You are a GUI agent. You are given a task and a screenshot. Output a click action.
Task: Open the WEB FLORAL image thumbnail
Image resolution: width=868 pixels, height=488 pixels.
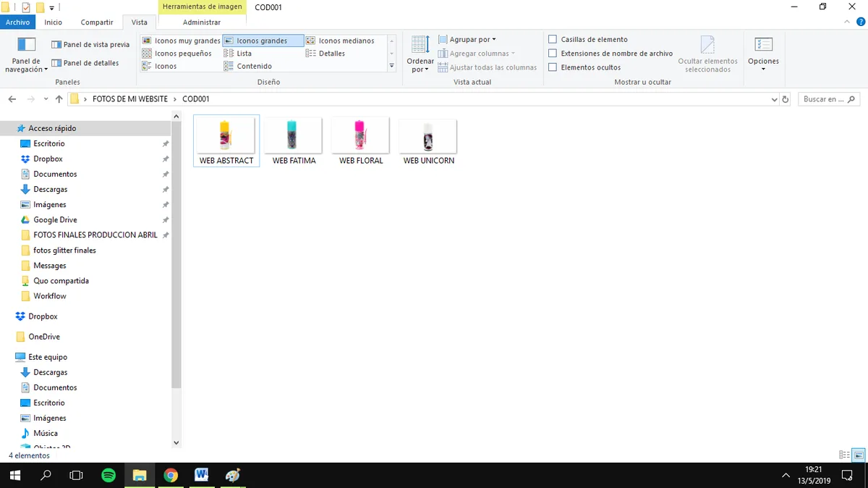360,136
